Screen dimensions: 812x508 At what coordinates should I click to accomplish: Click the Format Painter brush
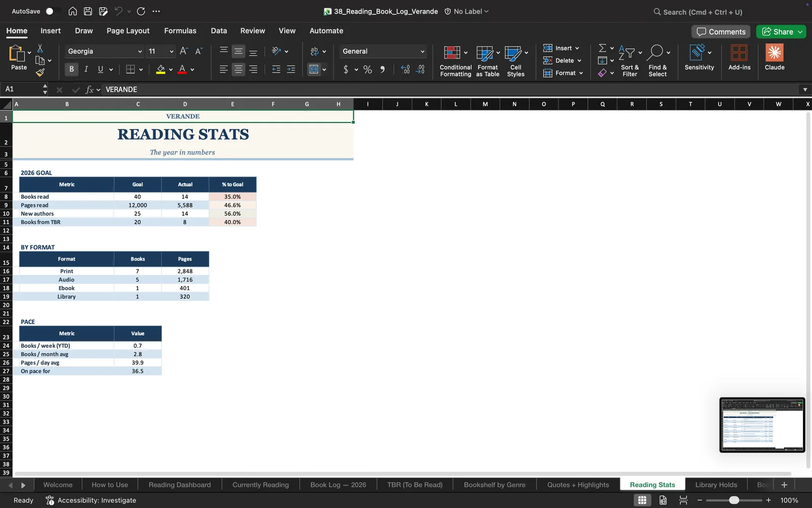(40, 73)
